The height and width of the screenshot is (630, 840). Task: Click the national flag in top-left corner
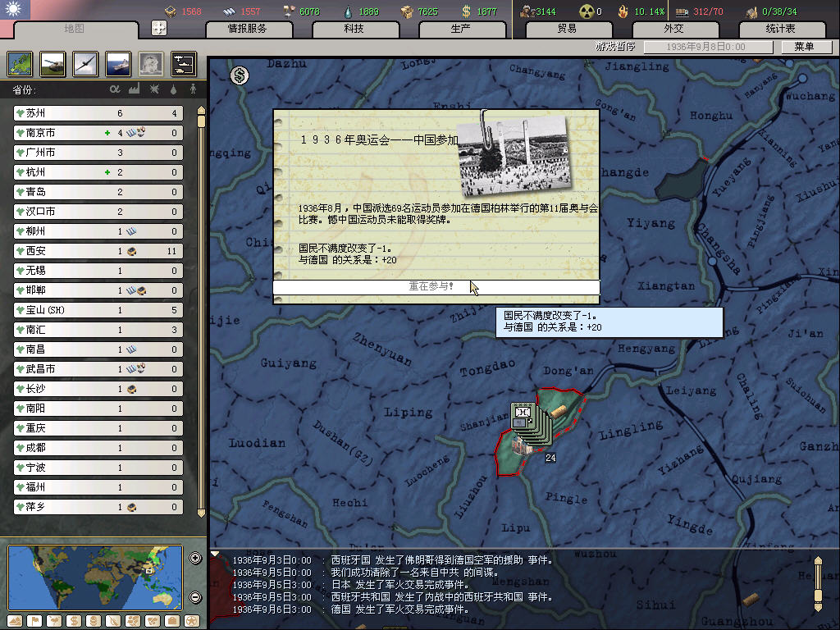[x=15, y=10]
